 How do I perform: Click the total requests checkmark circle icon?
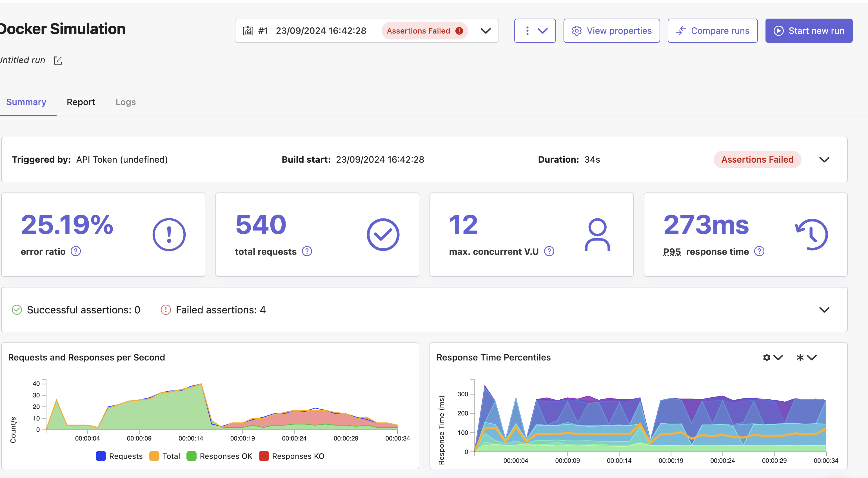(x=383, y=234)
